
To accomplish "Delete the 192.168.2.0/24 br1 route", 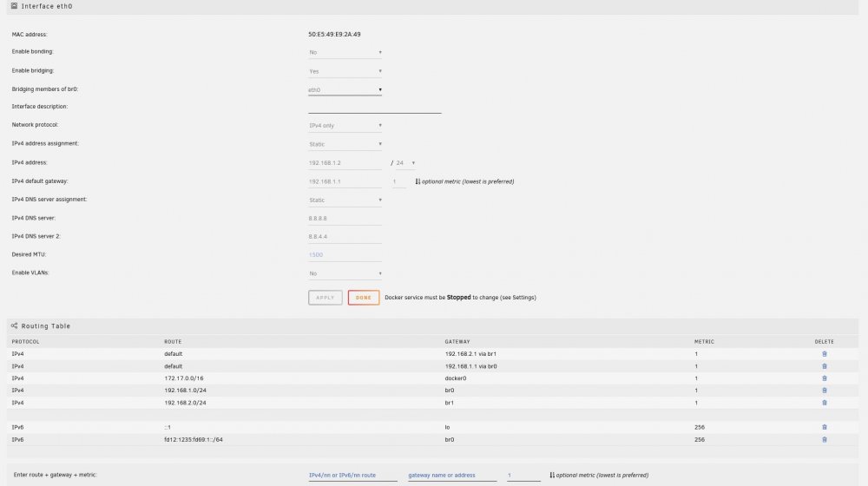I will 825,403.
